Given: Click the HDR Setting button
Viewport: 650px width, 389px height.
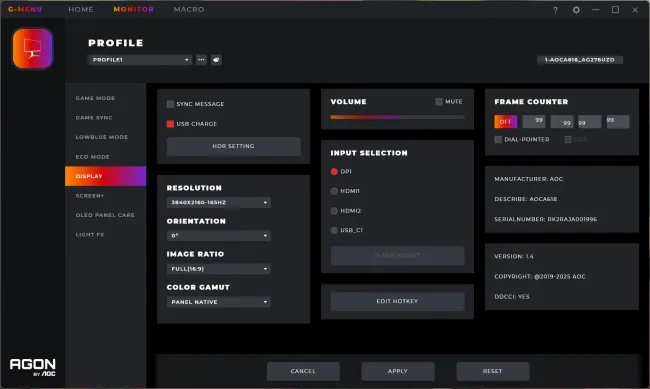Looking at the screenshot, I should [x=233, y=146].
